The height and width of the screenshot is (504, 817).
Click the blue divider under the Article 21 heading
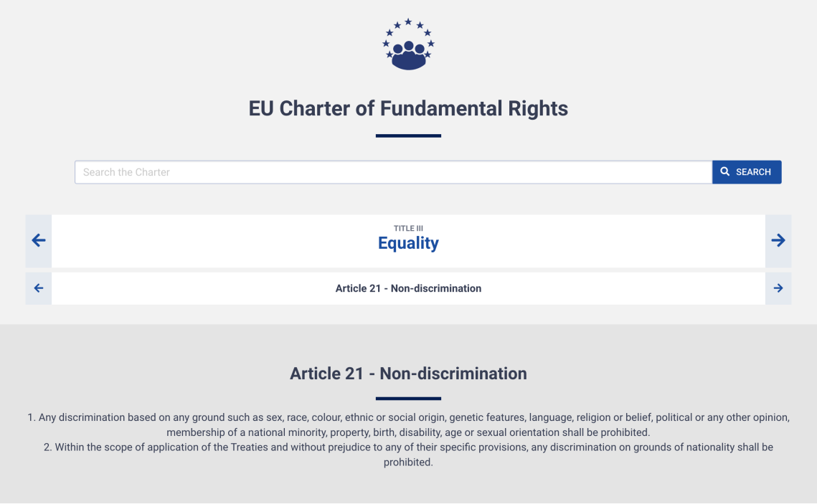408,399
